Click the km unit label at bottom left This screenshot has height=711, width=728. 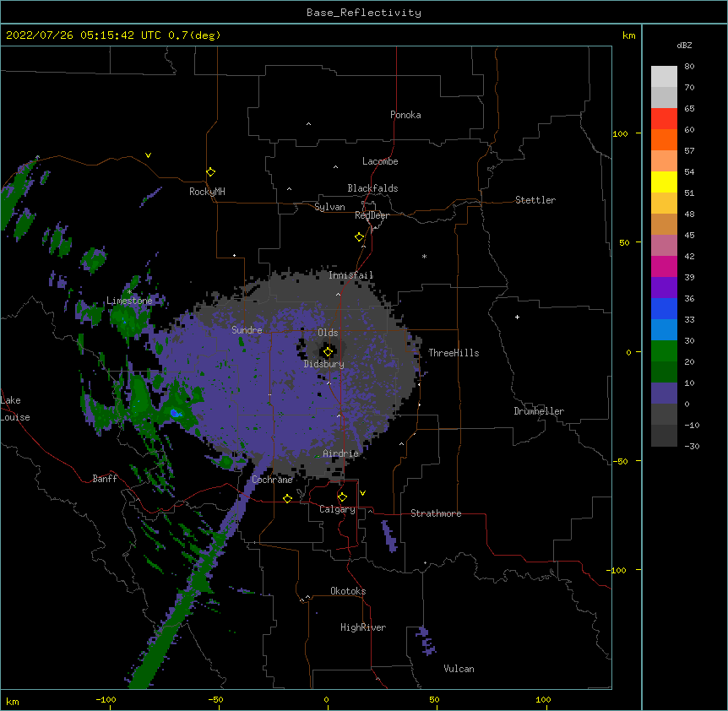pos(13,702)
